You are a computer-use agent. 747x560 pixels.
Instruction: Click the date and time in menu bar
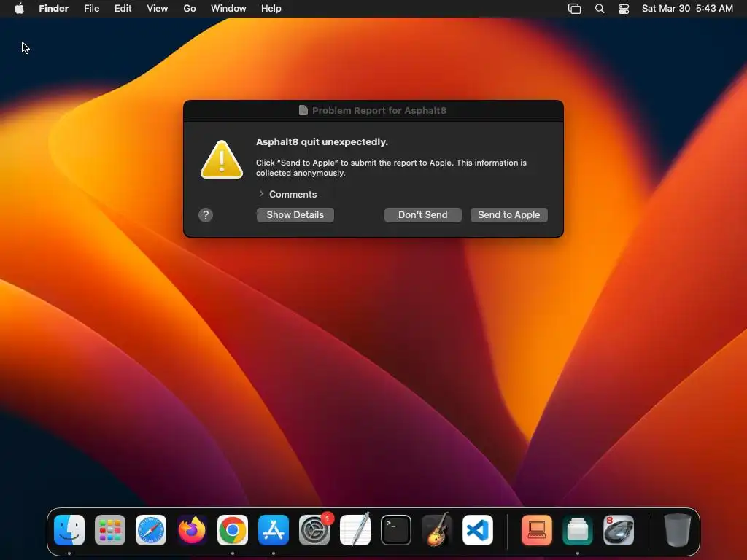(x=687, y=9)
